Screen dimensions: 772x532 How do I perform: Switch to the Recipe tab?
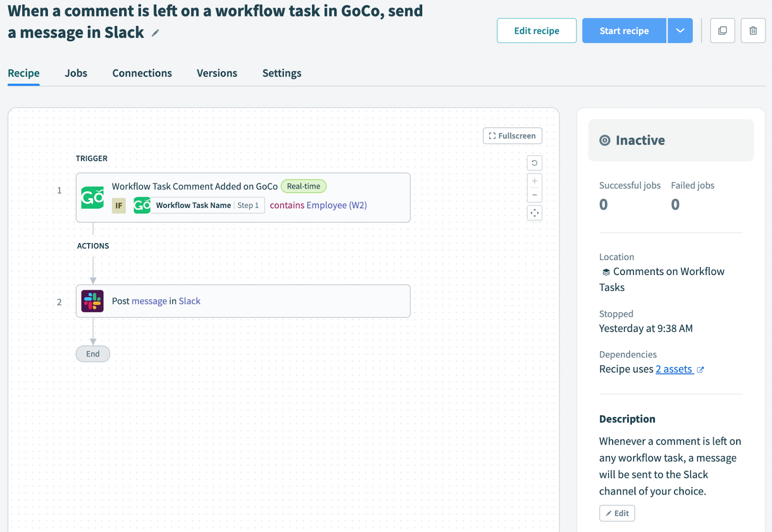click(24, 73)
